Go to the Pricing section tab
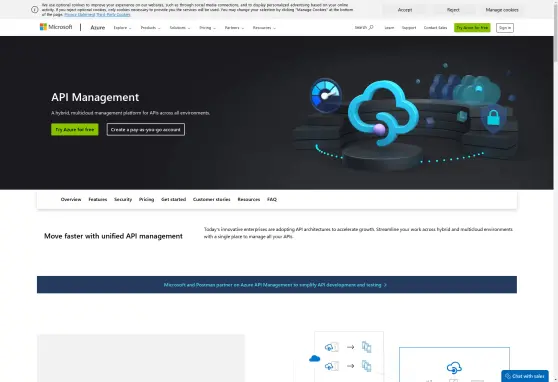This screenshot has width=558, height=382. [146, 199]
